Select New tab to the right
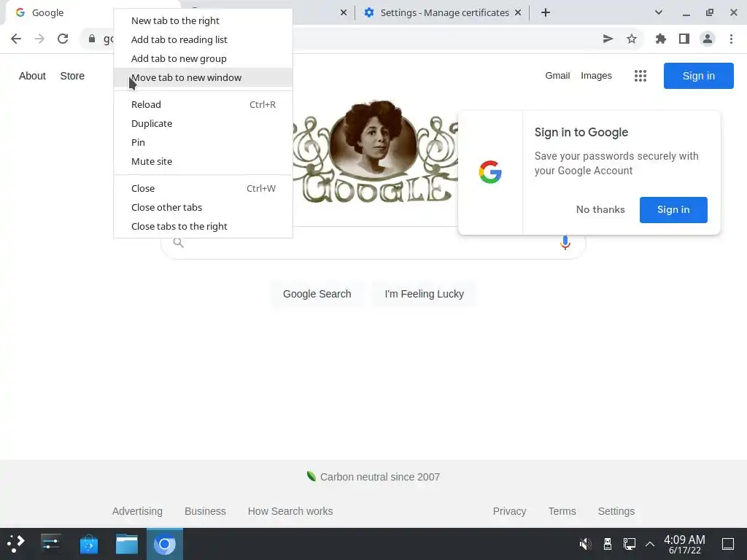This screenshot has height=560, width=747. click(x=203, y=20)
